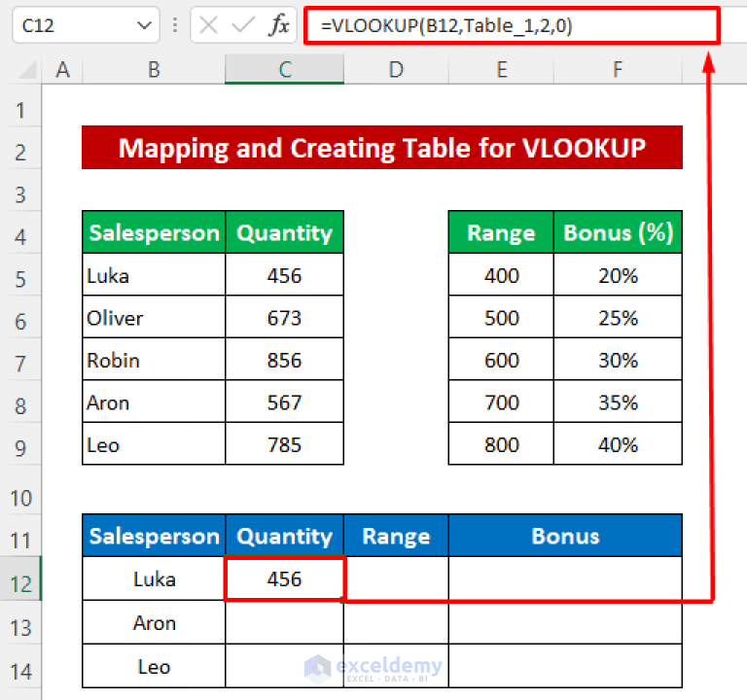Click the blue 'Salesperson' header in row 11
Viewport: 747px width, 700px height.
point(154,536)
